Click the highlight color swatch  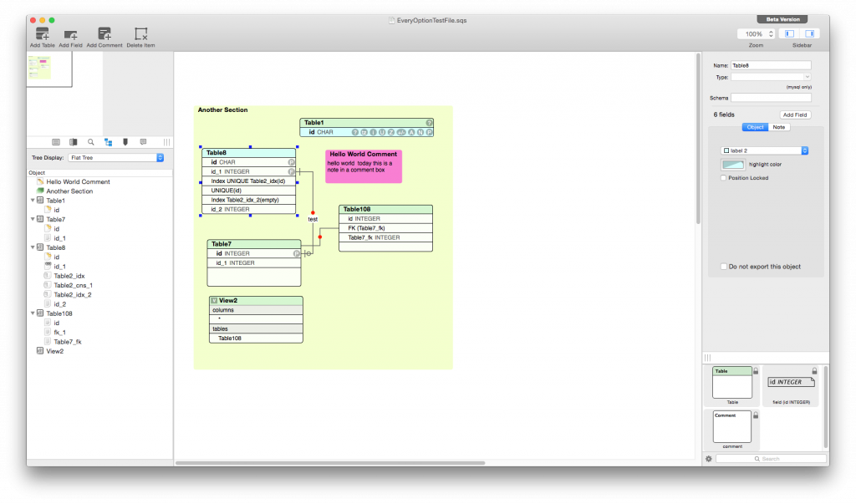(x=733, y=165)
